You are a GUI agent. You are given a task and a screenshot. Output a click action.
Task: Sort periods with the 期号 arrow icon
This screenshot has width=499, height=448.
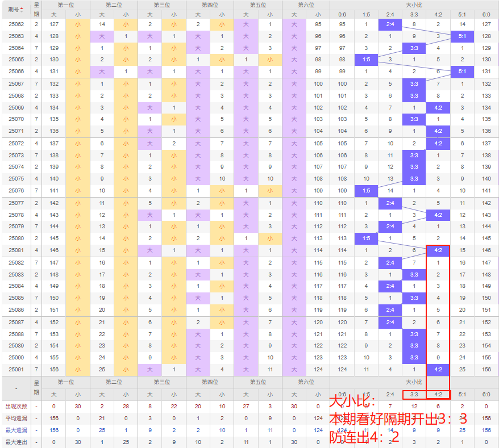click(x=22, y=10)
